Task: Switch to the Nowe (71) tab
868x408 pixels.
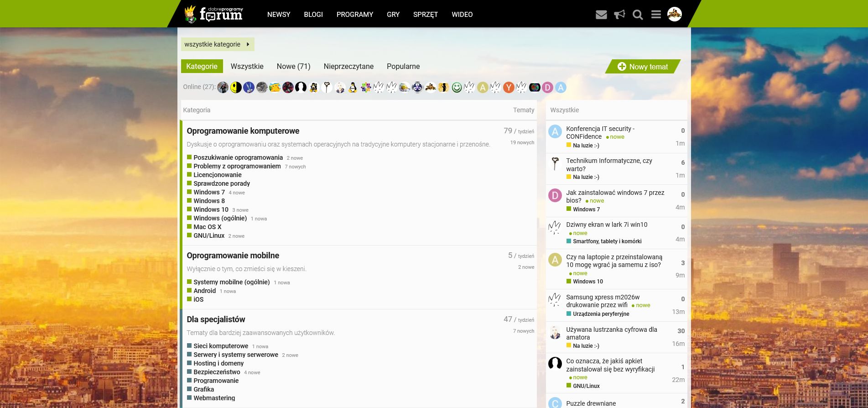Action: [293, 66]
